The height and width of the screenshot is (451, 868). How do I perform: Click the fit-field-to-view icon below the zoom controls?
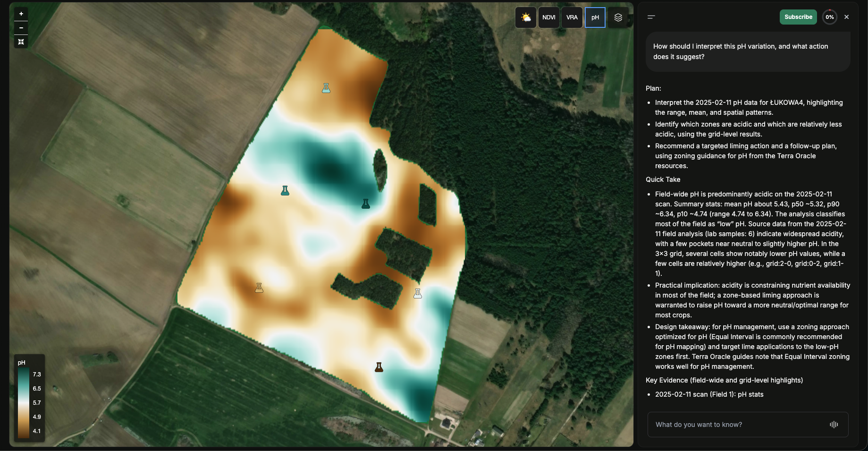tap(21, 42)
